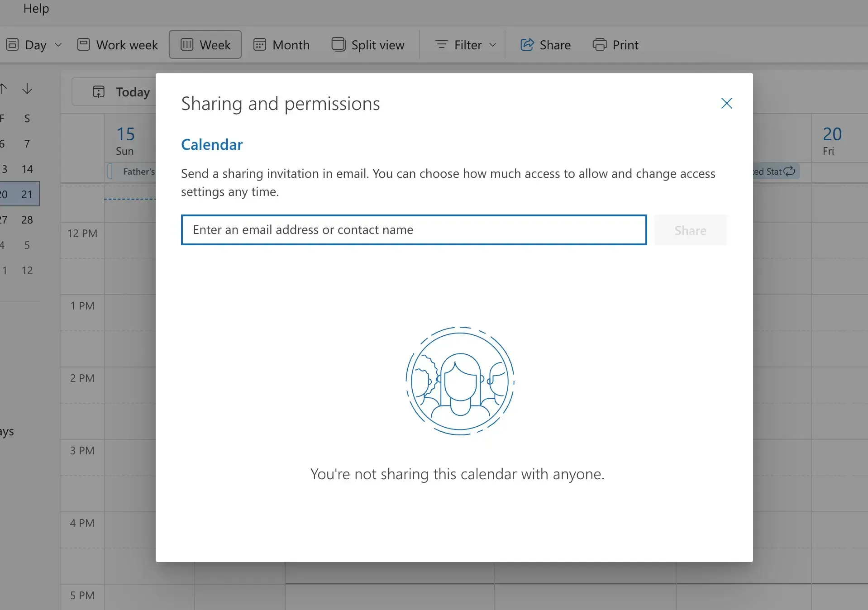Expand the Day view dropdown
The width and height of the screenshot is (868, 610).
coord(58,45)
